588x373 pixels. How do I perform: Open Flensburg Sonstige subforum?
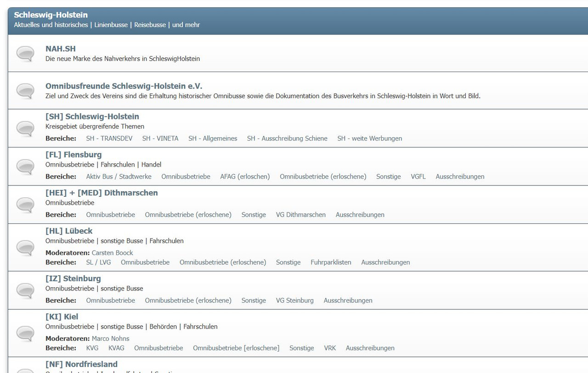(389, 176)
